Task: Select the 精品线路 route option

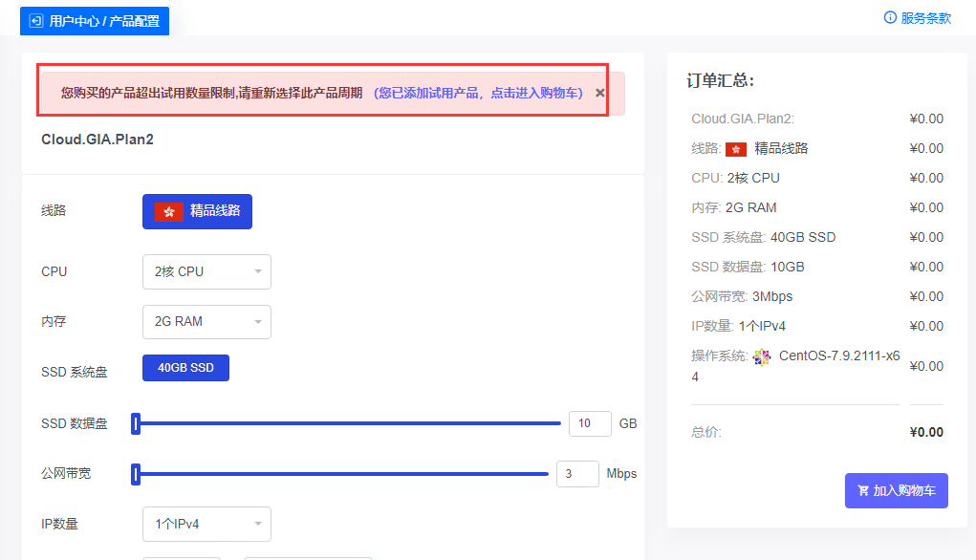Action: pos(197,211)
